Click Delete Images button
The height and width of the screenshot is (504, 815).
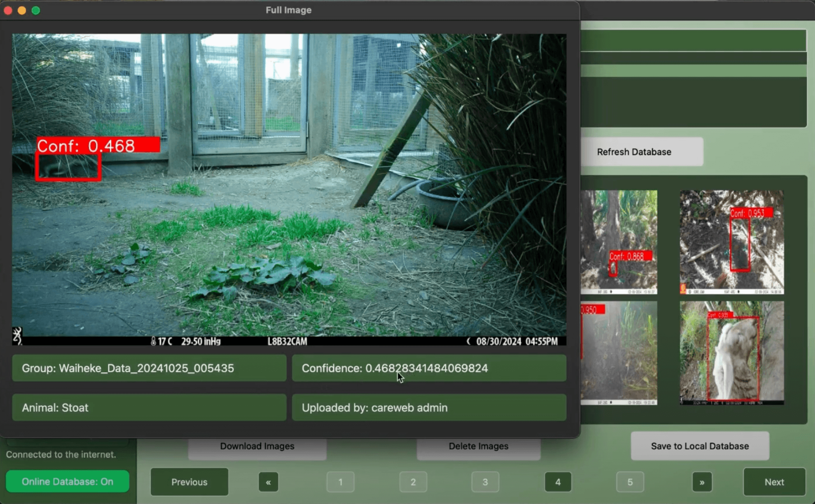tap(478, 447)
